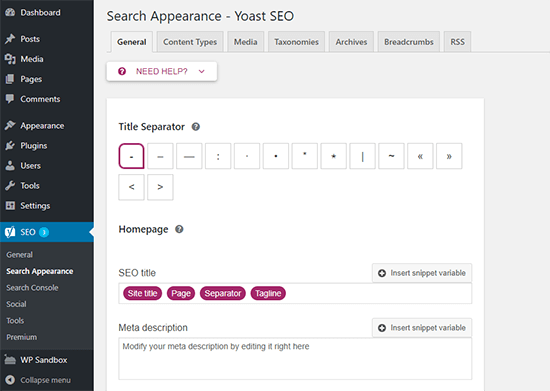Click the Site title variable tag

pos(142,293)
